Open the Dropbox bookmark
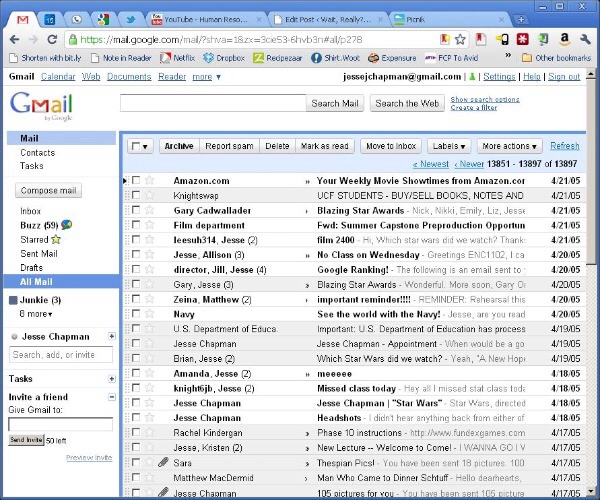 point(224,58)
